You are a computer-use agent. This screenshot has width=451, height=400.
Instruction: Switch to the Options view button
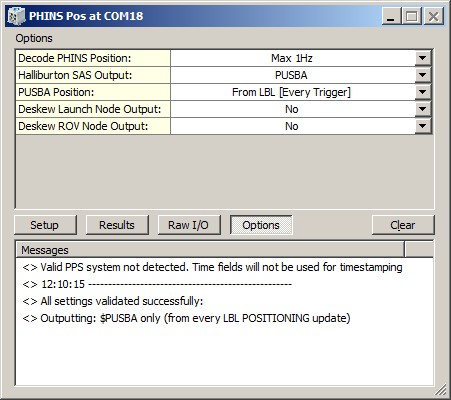(261, 225)
